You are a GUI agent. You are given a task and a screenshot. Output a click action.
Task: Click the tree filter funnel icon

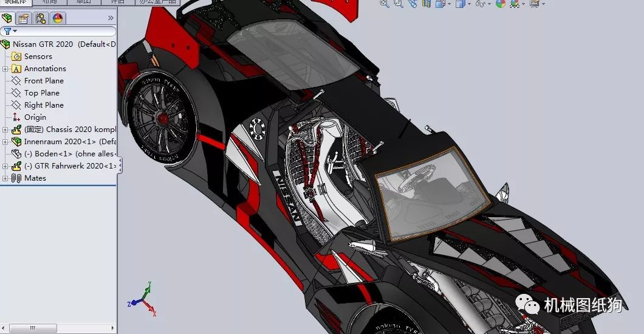pos(7,31)
